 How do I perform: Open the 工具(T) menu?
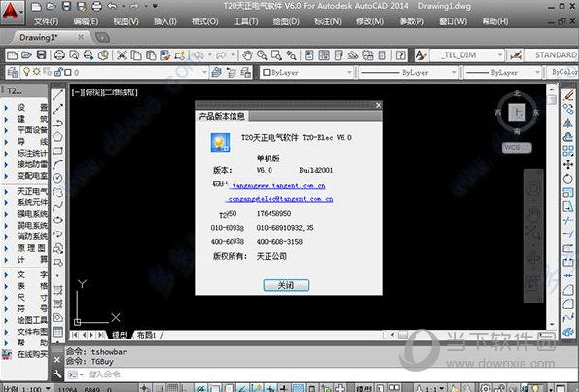245,21
